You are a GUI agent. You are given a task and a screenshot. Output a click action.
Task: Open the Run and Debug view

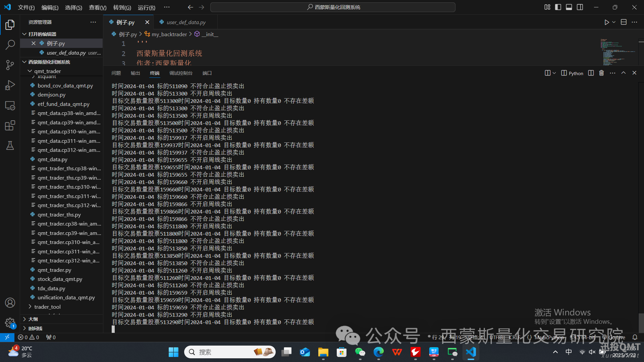pyautogui.click(x=10, y=85)
